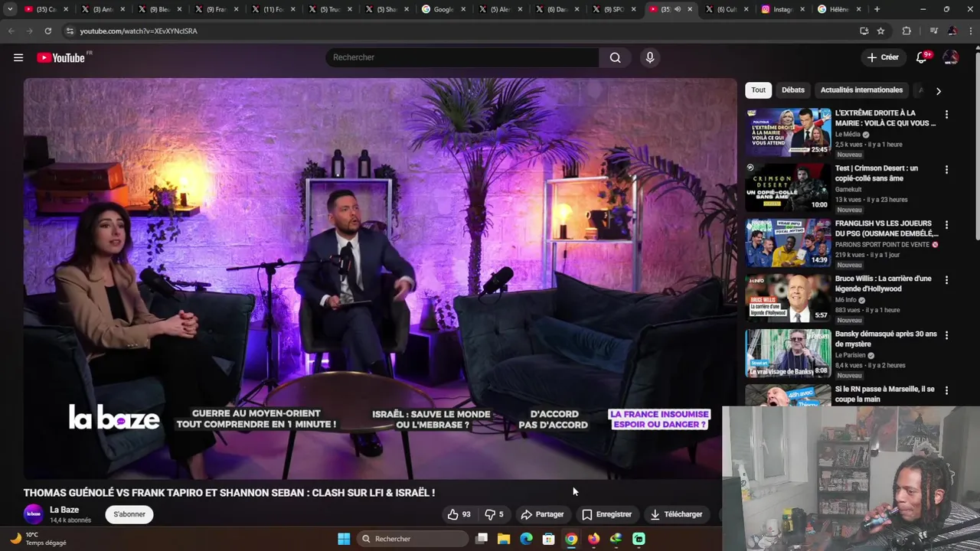The height and width of the screenshot is (551, 980).
Task: View site information icon in address bar
Action: tap(70, 31)
